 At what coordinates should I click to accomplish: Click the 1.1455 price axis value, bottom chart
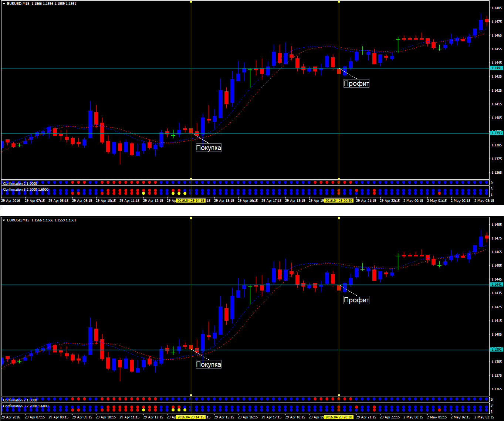497,266
